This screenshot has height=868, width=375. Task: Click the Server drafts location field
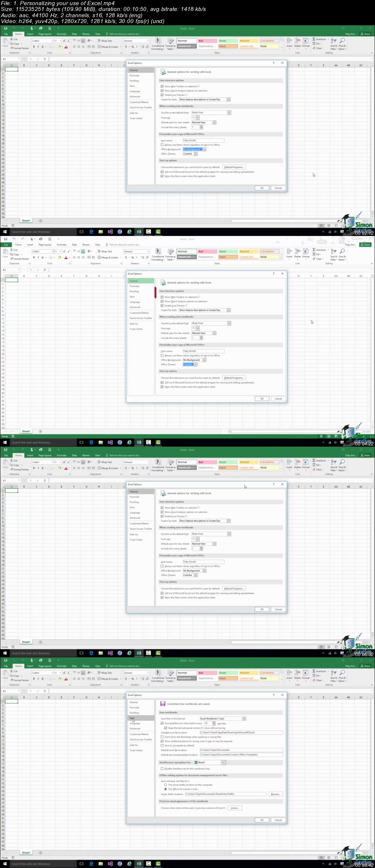[x=225, y=794]
